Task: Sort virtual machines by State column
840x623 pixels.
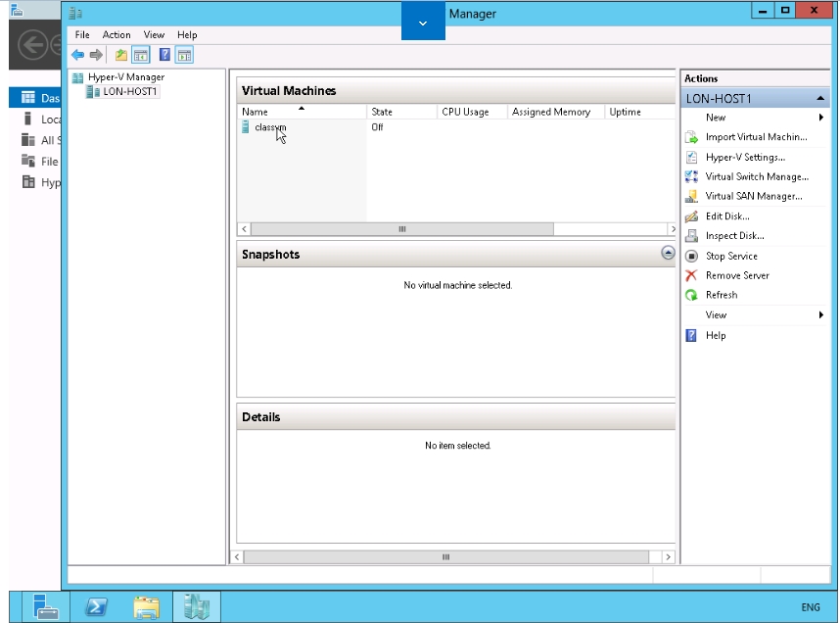Action: [x=401, y=112]
